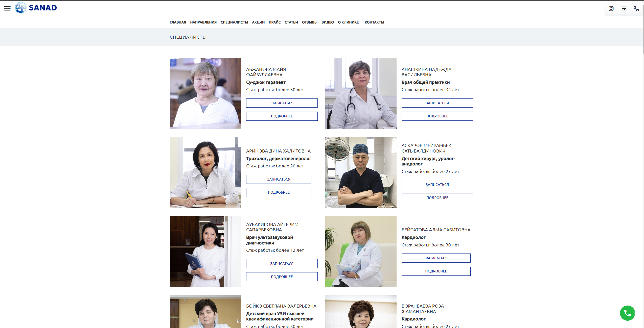The height and width of the screenshot is (328, 644).
Task: Open НАПРАВЛЕНИЯ menu item
Action: click(x=203, y=22)
